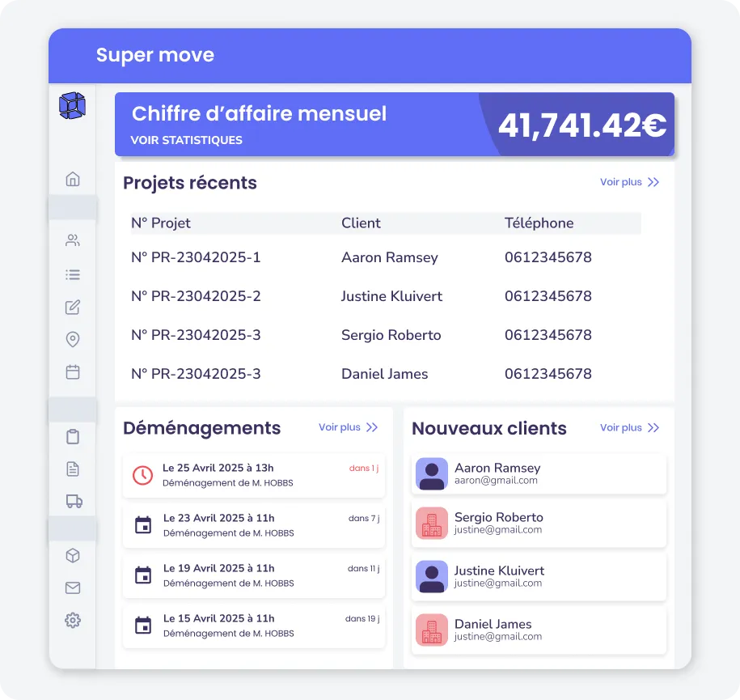Click client name Justine Kluivert in projects table
The height and width of the screenshot is (700, 740).
pos(391,296)
